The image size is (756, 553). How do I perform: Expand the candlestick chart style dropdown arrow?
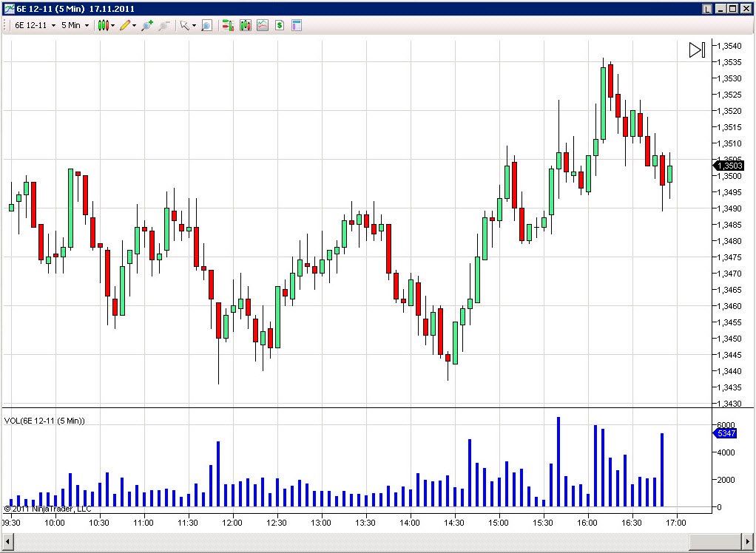click(113, 25)
